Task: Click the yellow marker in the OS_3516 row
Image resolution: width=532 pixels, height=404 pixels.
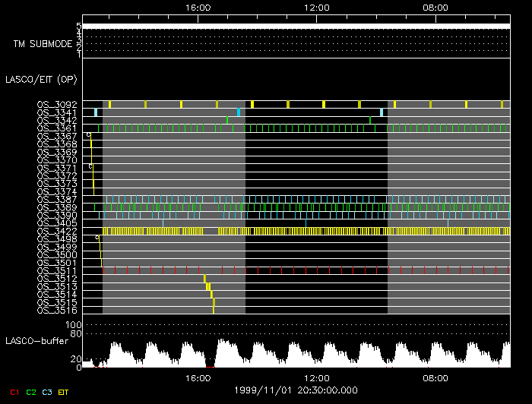Action: (x=214, y=310)
